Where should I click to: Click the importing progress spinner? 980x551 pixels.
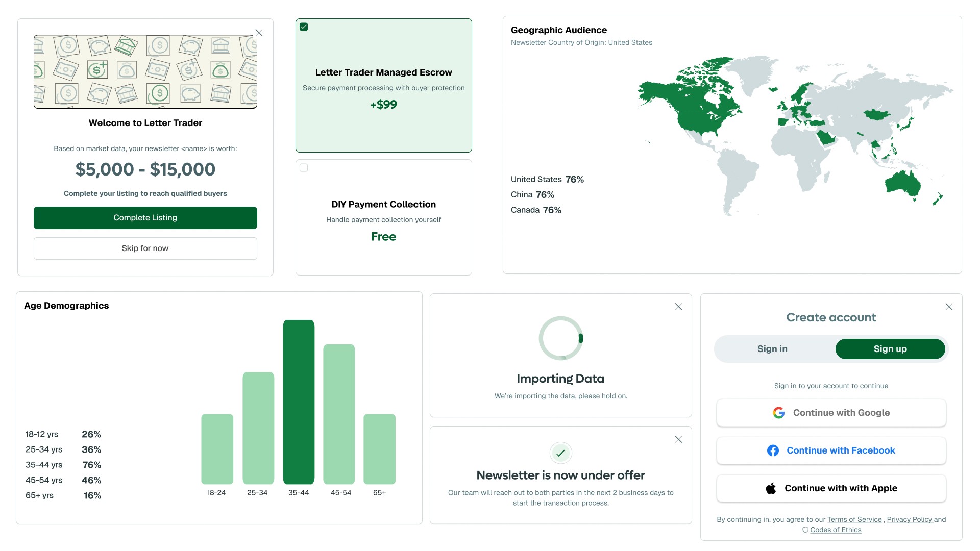(560, 338)
